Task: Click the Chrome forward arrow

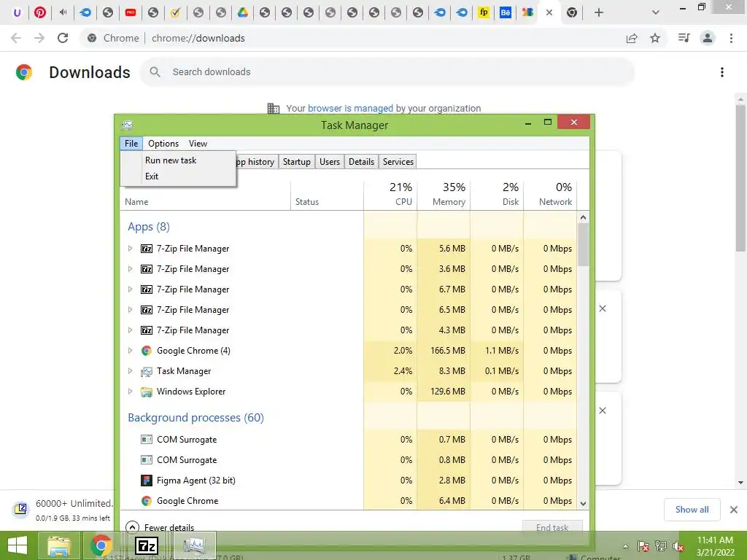Action: pos(39,38)
